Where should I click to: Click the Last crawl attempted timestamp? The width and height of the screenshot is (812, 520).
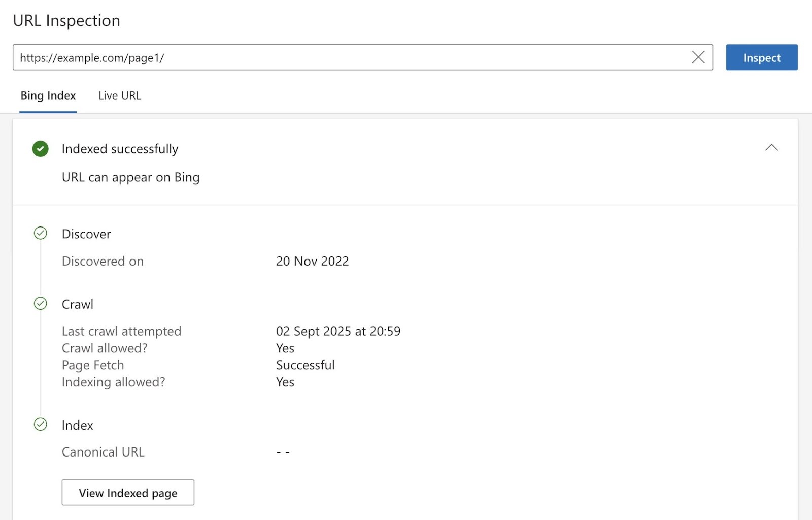coord(338,331)
